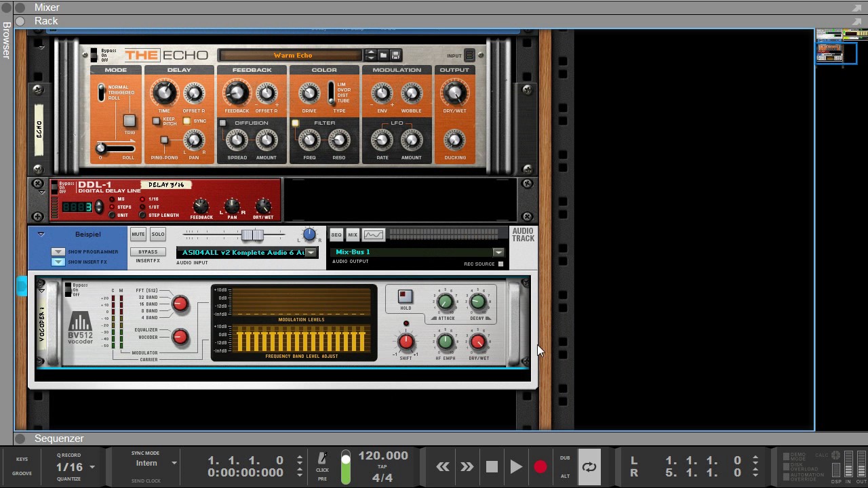Toggle KEEP PITCH on The Echo
Viewport: 868px width, 488px height.
click(156, 121)
